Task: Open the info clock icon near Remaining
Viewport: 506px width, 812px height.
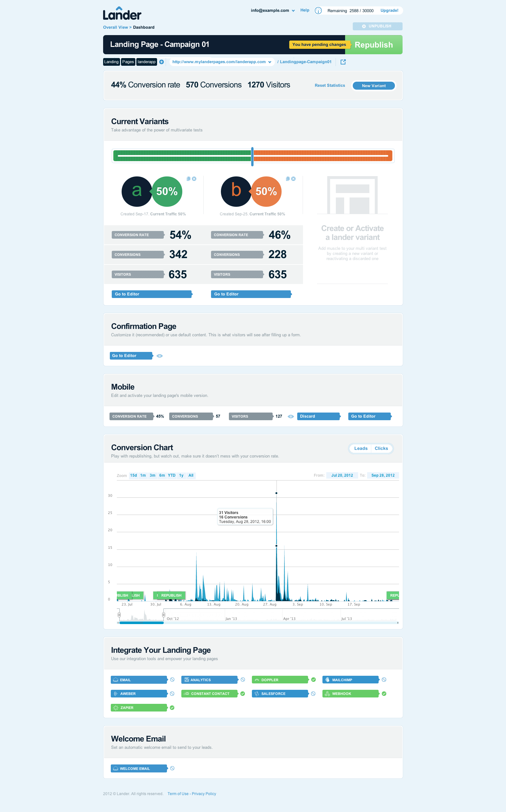Action: 318,11
